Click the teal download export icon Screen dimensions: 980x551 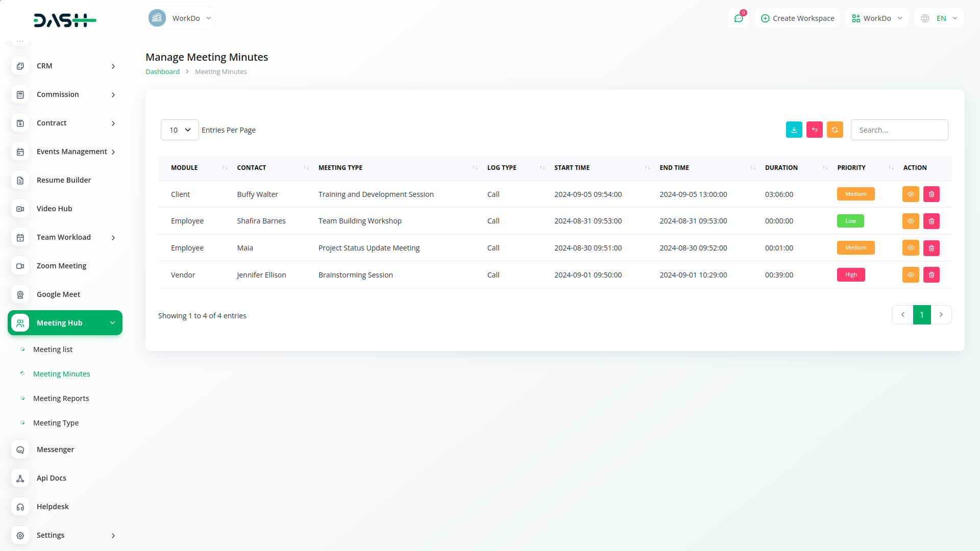pos(794,130)
